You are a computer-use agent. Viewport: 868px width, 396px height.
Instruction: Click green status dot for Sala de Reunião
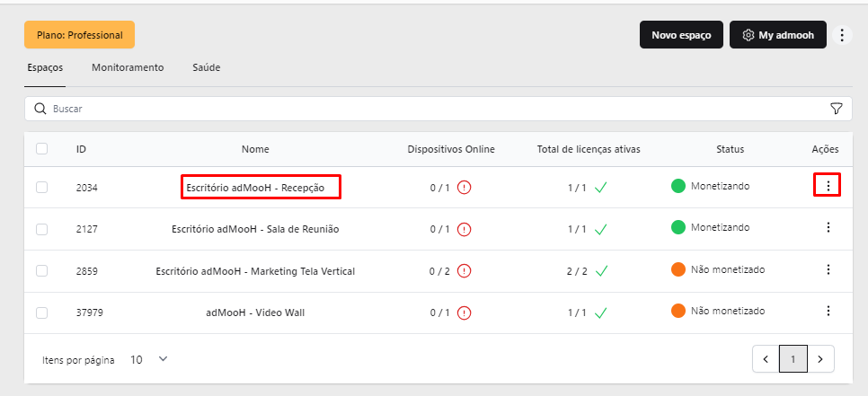(x=678, y=227)
